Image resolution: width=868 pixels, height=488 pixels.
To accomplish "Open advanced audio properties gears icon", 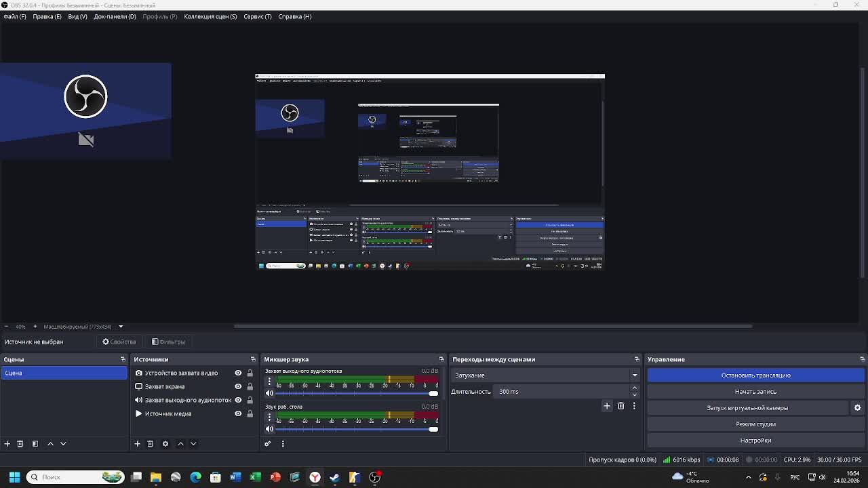I will coord(268,444).
